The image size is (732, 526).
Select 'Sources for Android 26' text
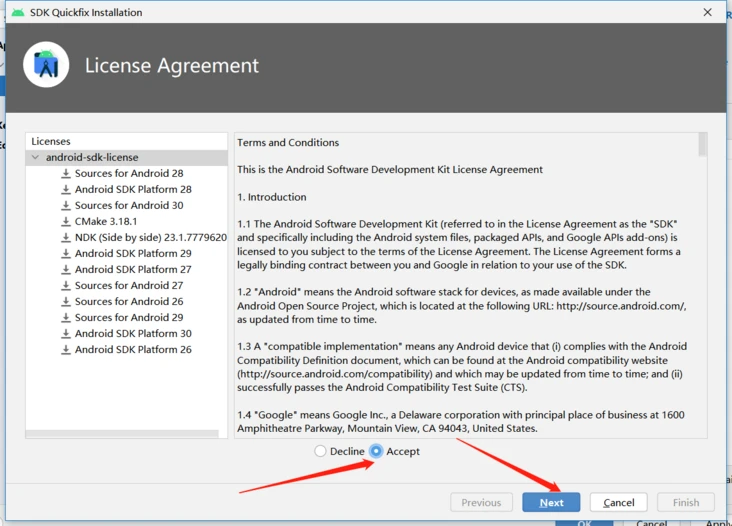pyautogui.click(x=129, y=301)
